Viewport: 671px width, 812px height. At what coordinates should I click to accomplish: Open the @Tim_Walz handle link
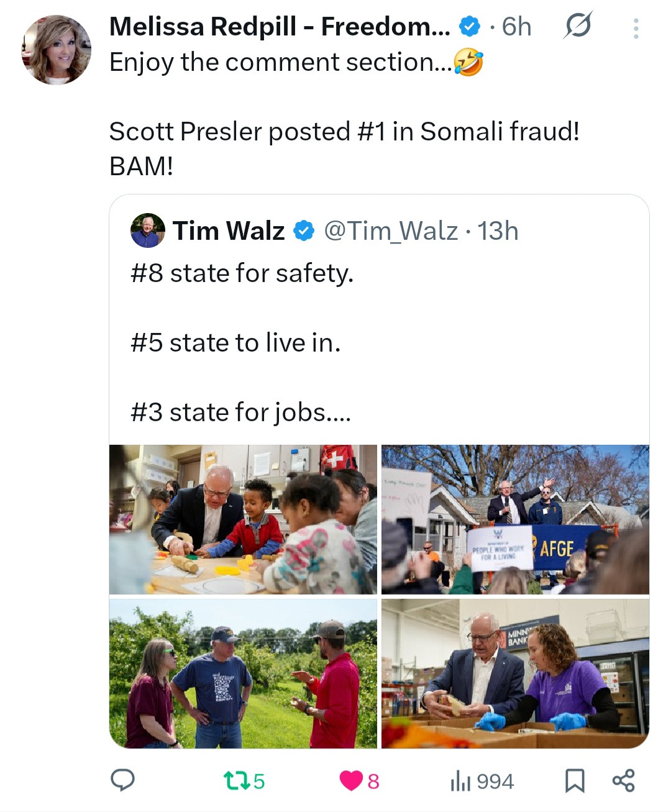pyautogui.click(x=391, y=231)
